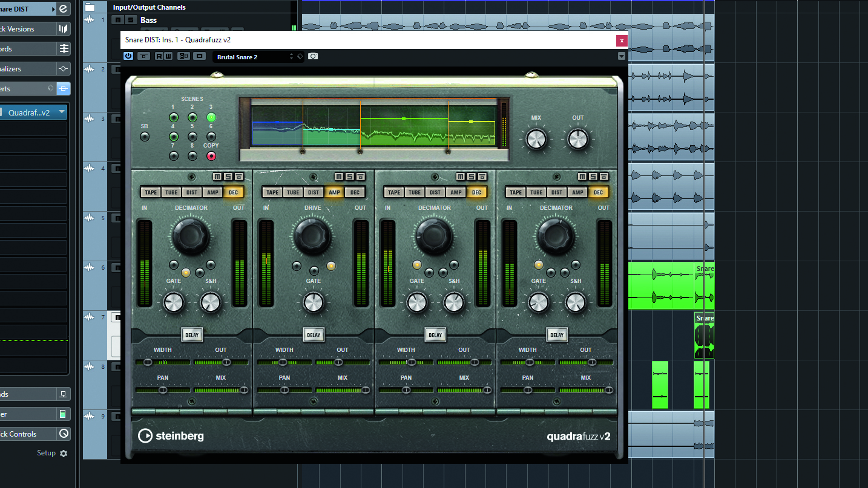The height and width of the screenshot is (488, 868).
Task: Click the band 1 WIDTH slider
Action: tap(163, 362)
